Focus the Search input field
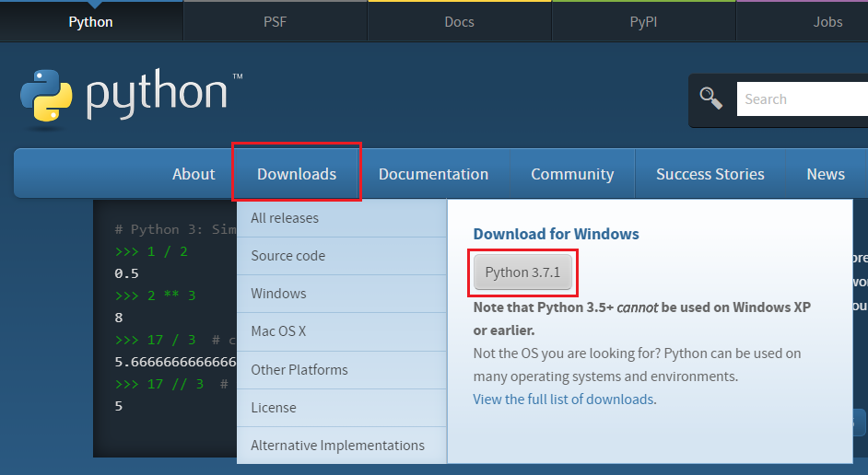The width and height of the screenshot is (868, 475). [x=803, y=99]
